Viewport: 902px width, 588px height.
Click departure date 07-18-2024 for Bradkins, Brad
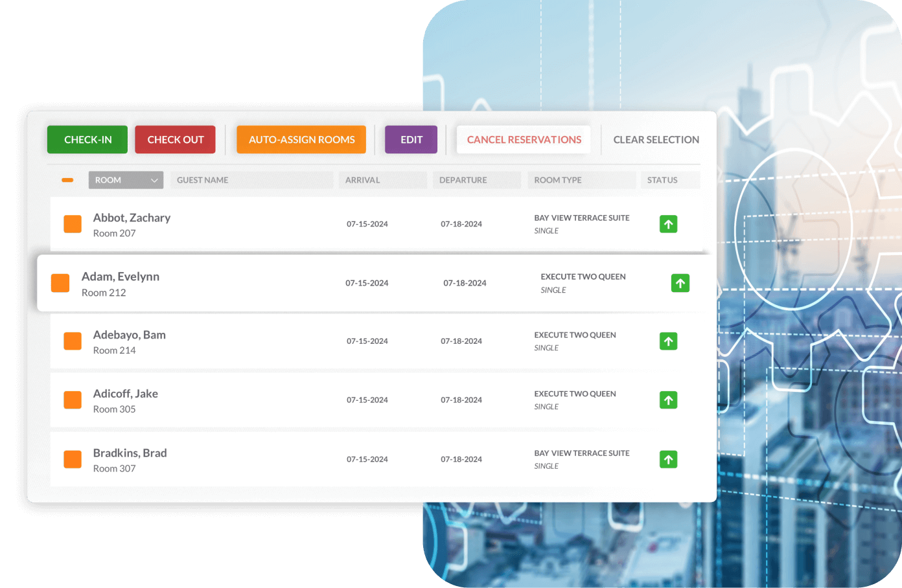pyautogui.click(x=461, y=459)
